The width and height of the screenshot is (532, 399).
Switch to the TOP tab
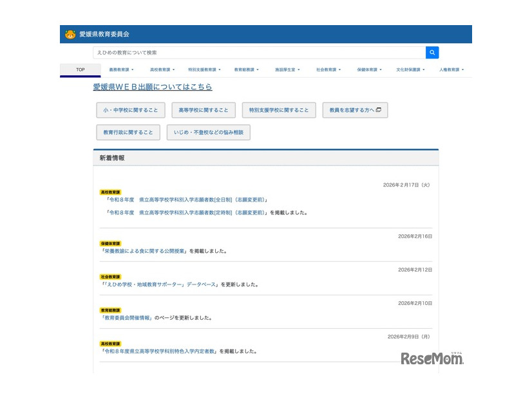[x=79, y=70]
